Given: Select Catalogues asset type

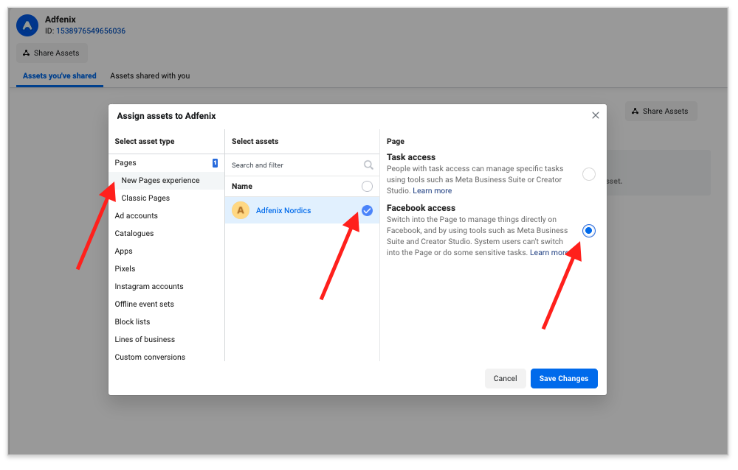Looking at the screenshot, I should tap(166, 233).
